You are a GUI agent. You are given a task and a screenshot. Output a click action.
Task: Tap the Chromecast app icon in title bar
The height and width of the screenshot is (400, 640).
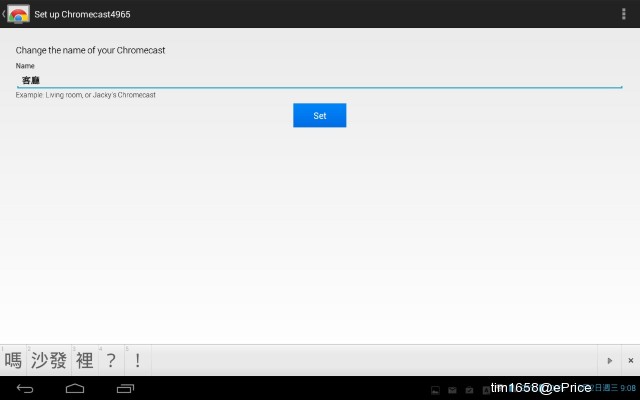(18, 14)
